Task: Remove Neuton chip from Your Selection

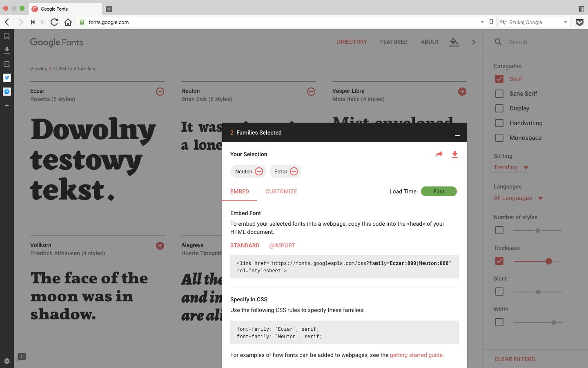Action: 259,171
